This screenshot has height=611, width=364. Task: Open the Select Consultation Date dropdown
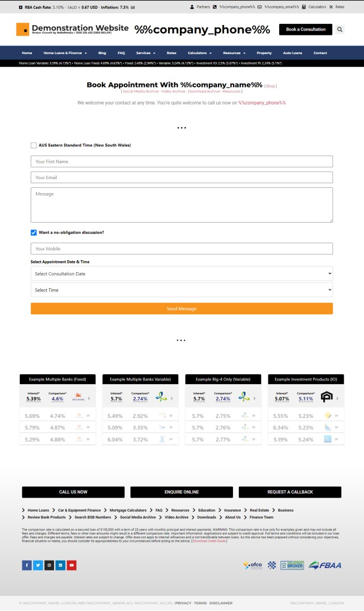[181, 274]
